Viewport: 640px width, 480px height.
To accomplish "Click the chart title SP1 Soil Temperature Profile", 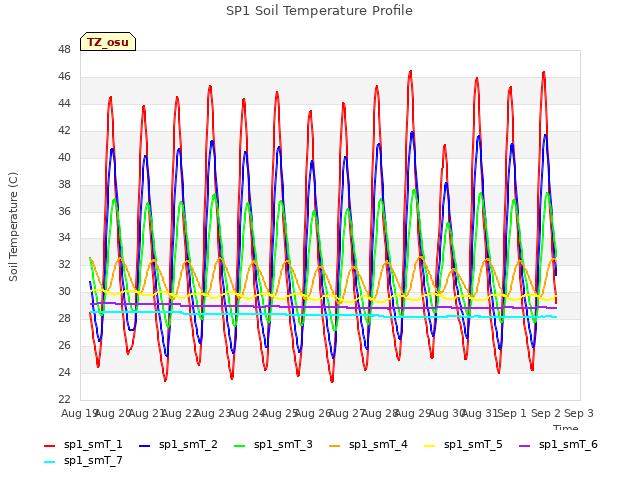I will (320, 11).
